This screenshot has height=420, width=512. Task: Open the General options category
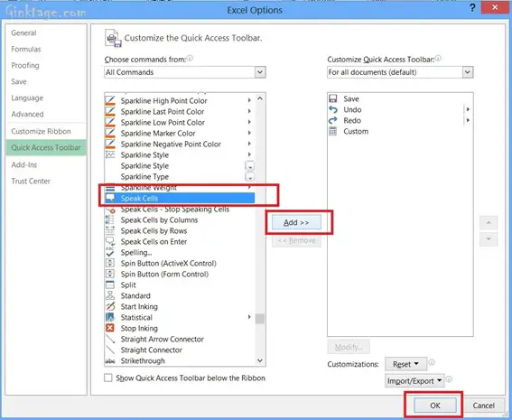[23, 33]
